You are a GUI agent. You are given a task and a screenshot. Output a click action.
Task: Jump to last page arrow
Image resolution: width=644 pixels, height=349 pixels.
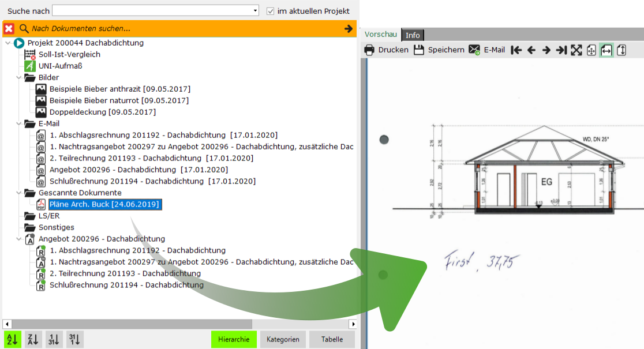(561, 50)
